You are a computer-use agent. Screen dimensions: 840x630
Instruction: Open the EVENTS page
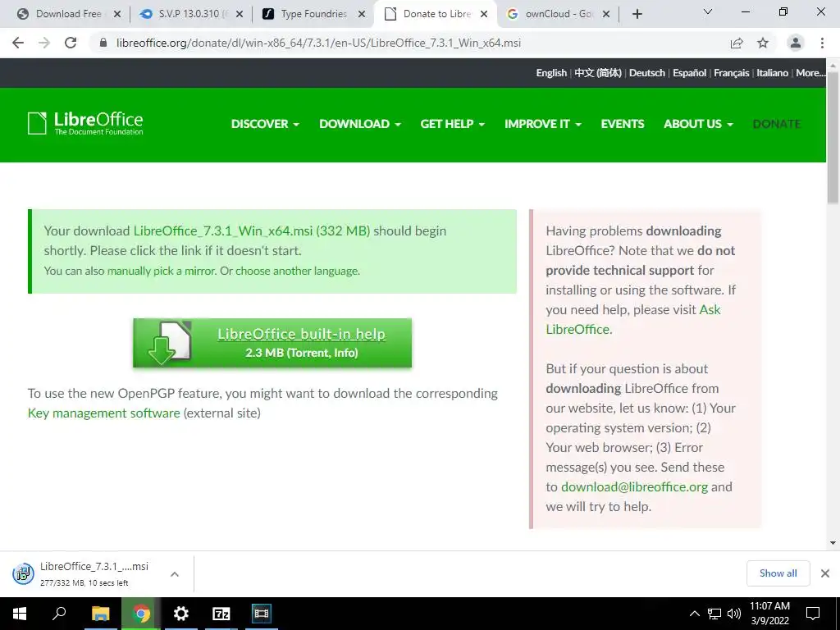[x=623, y=124]
